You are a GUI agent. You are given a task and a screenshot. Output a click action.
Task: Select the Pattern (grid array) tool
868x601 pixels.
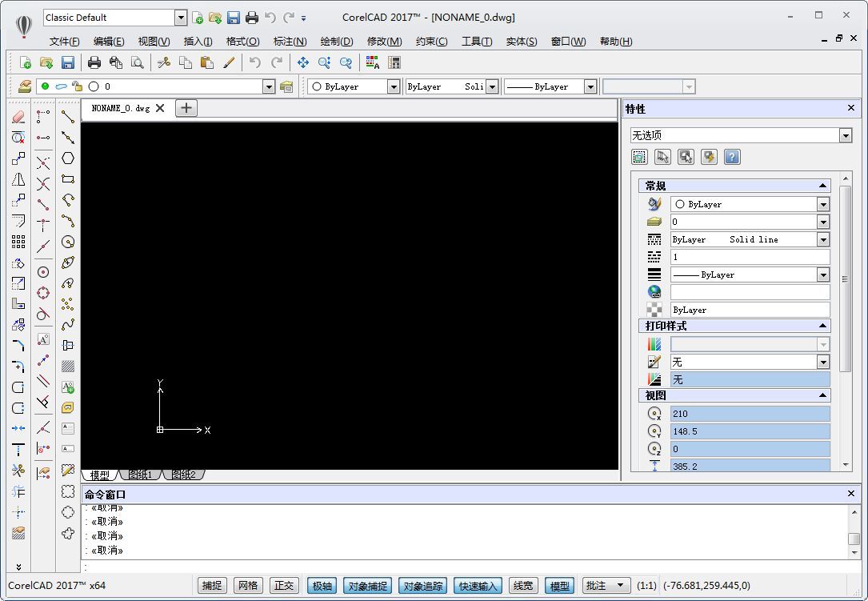pyautogui.click(x=18, y=242)
